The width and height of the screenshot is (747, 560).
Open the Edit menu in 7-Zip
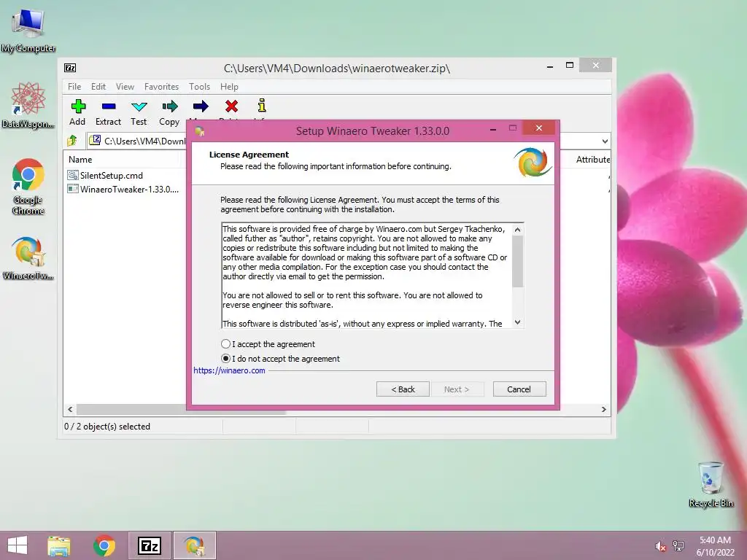pyautogui.click(x=98, y=87)
